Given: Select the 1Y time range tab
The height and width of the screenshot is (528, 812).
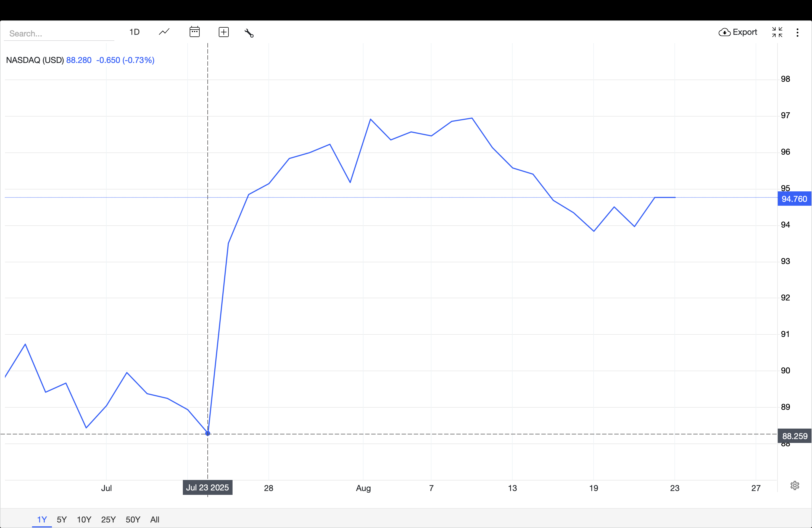Looking at the screenshot, I should (42, 519).
